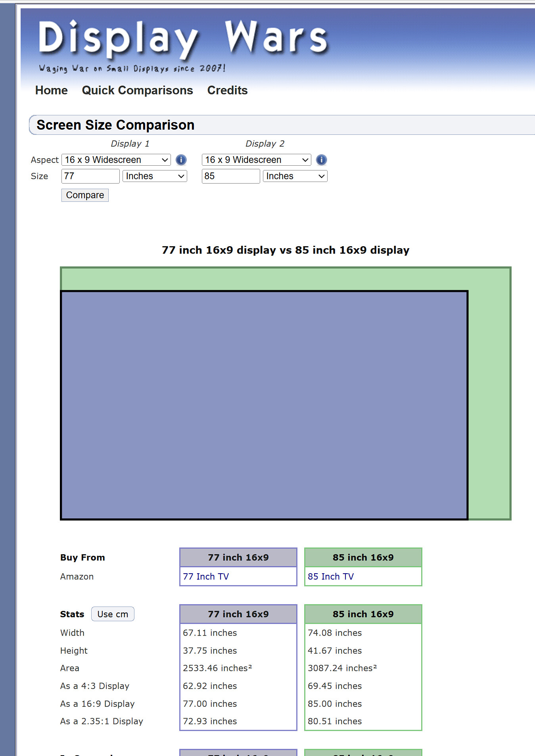This screenshot has height=756, width=535.
Task: Open Display 2 aspect ratio dropdown
Action: [x=256, y=160]
